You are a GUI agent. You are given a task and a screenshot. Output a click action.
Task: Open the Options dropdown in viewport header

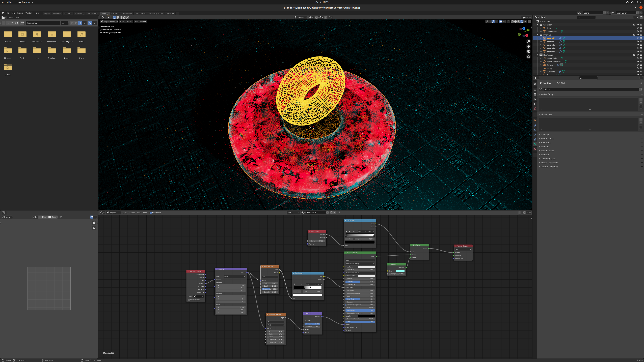tap(526, 17)
